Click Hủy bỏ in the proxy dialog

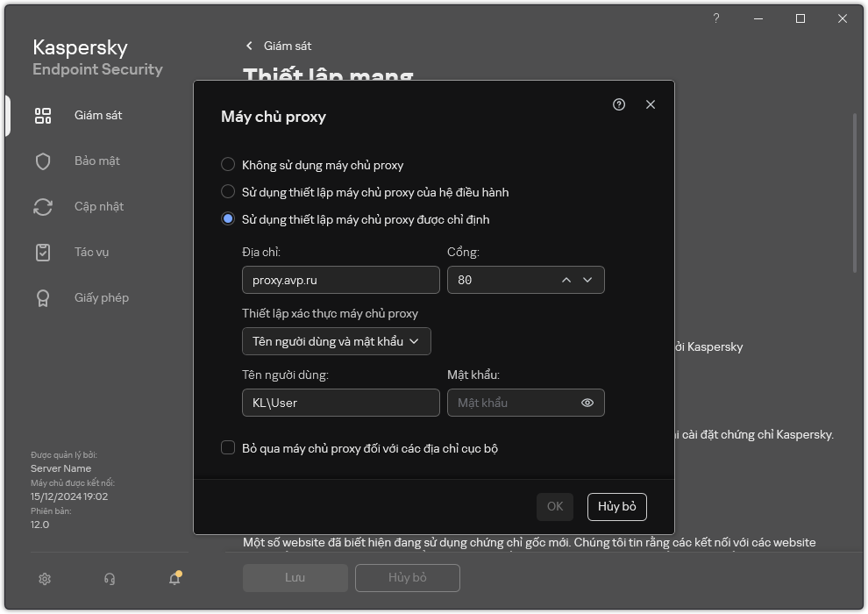point(616,507)
